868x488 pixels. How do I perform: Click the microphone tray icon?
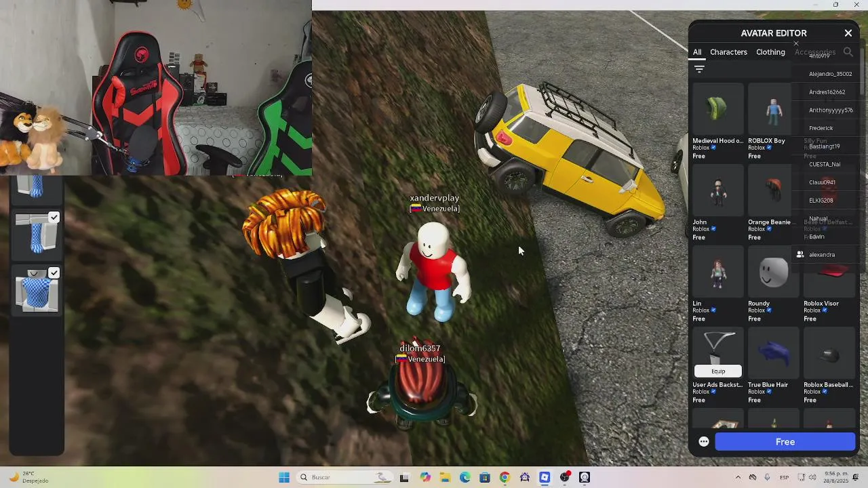click(x=767, y=477)
